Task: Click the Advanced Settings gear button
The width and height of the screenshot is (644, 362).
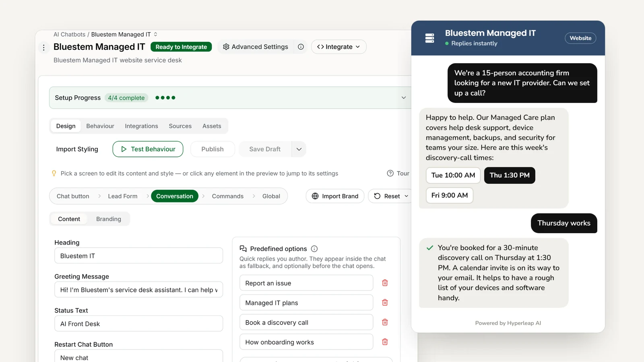Action: click(x=256, y=47)
